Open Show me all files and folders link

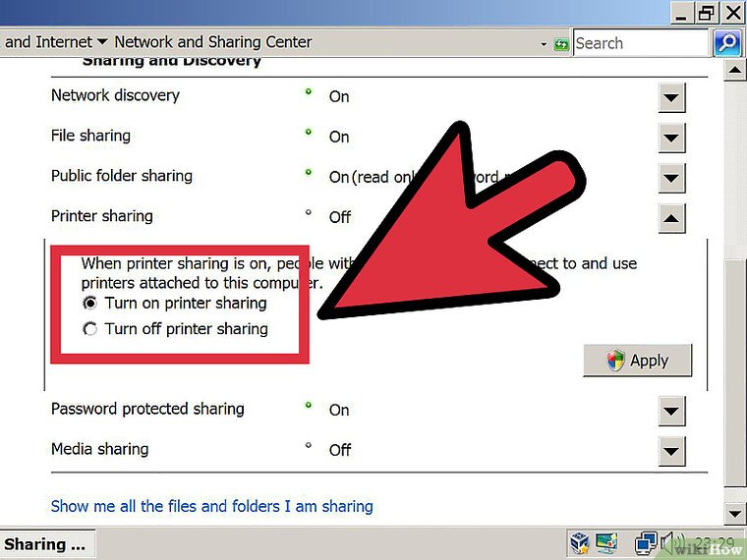pos(212,506)
